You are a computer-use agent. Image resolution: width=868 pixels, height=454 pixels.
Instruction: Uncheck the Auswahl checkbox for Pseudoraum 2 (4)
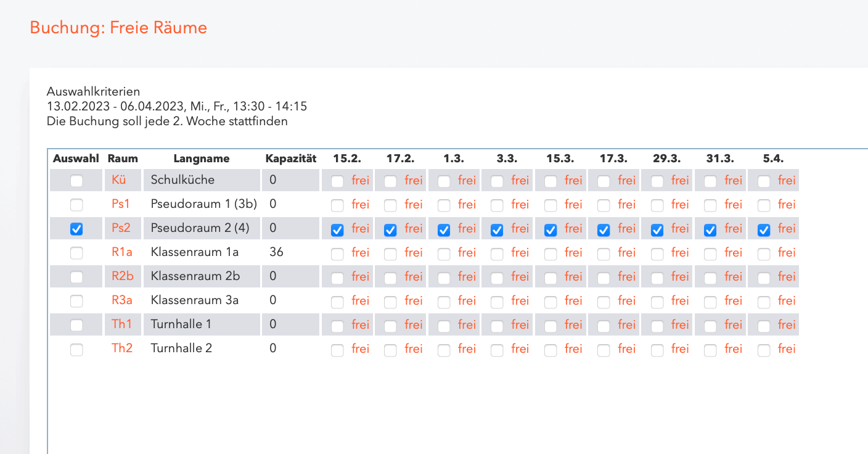coord(76,229)
